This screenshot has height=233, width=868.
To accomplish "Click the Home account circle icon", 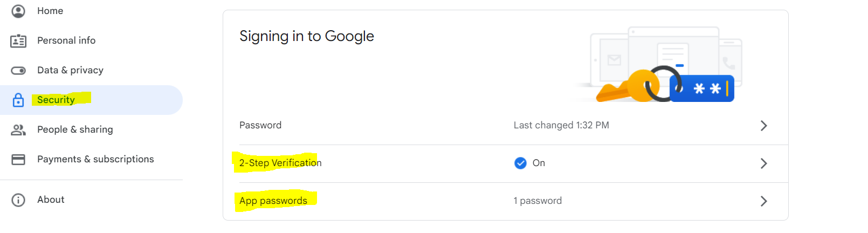I will (x=18, y=11).
